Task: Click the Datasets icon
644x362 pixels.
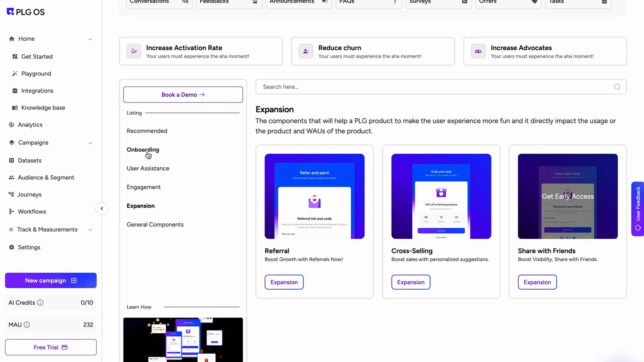Action: pyautogui.click(x=11, y=160)
